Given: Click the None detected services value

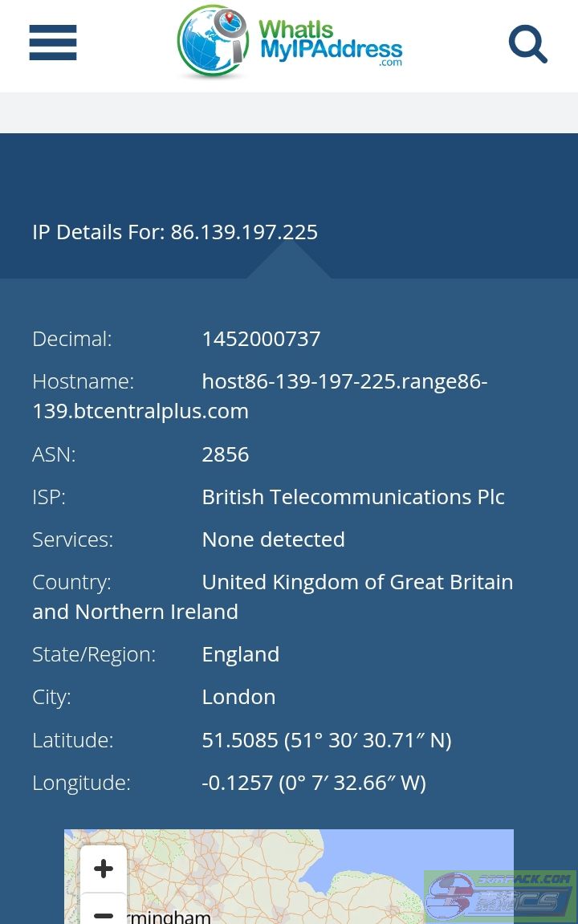Looking at the screenshot, I should (273, 539).
